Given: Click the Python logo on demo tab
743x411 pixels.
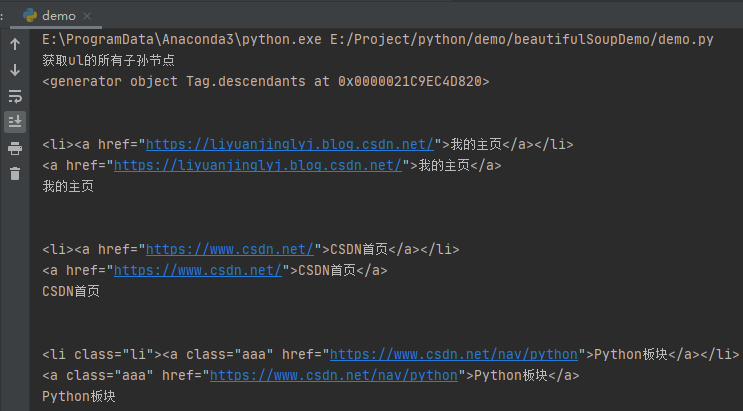Looking at the screenshot, I should (29, 16).
